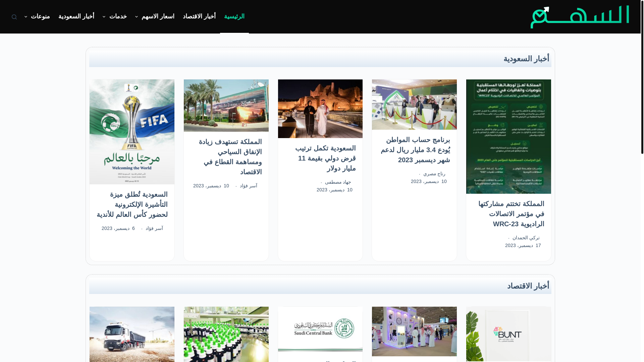Image resolution: width=644 pixels, height=362 pixels.
Task: Open article about التأشيرة الإلكترونية لكأس العالم للأندية
Action: click(x=132, y=204)
